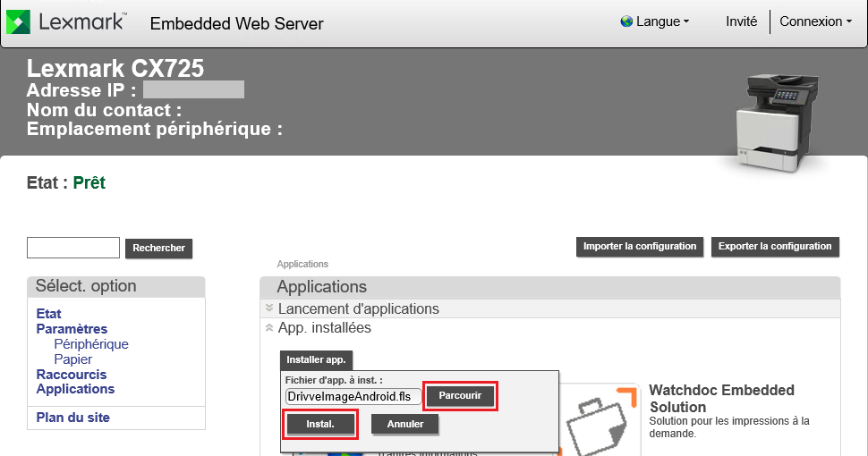Viewport: 868px width, 456px height.
Task: Click Importer la configuration button
Action: 639,247
